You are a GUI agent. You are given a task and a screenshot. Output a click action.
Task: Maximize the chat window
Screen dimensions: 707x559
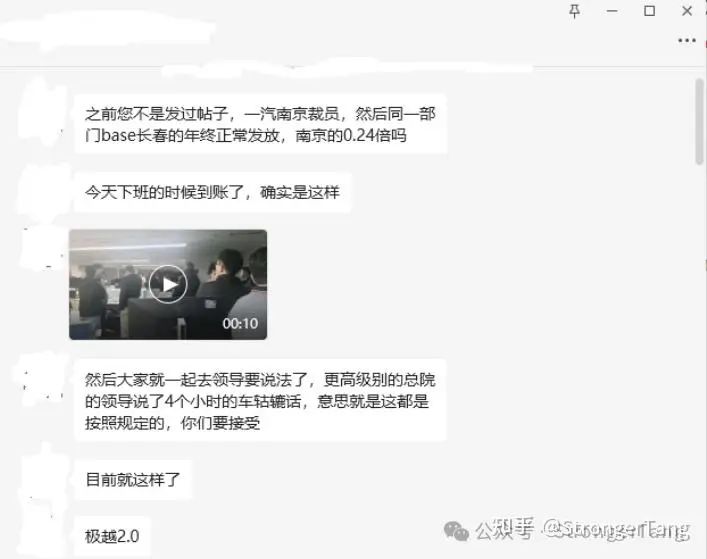649,11
